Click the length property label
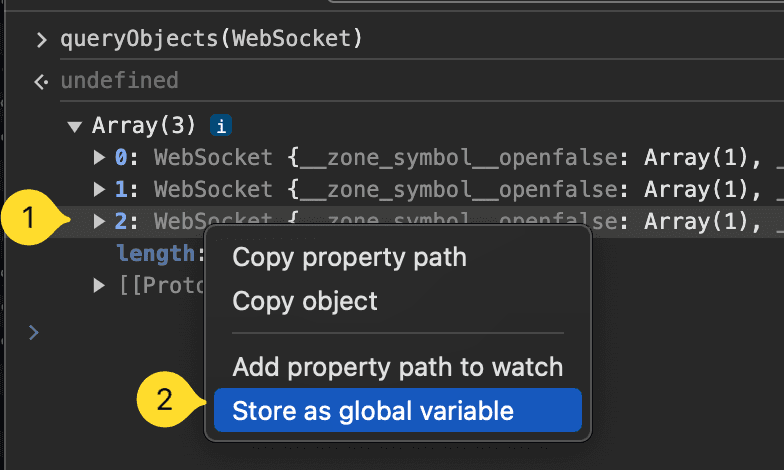Screen dimensions: 784x470 point(153,253)
